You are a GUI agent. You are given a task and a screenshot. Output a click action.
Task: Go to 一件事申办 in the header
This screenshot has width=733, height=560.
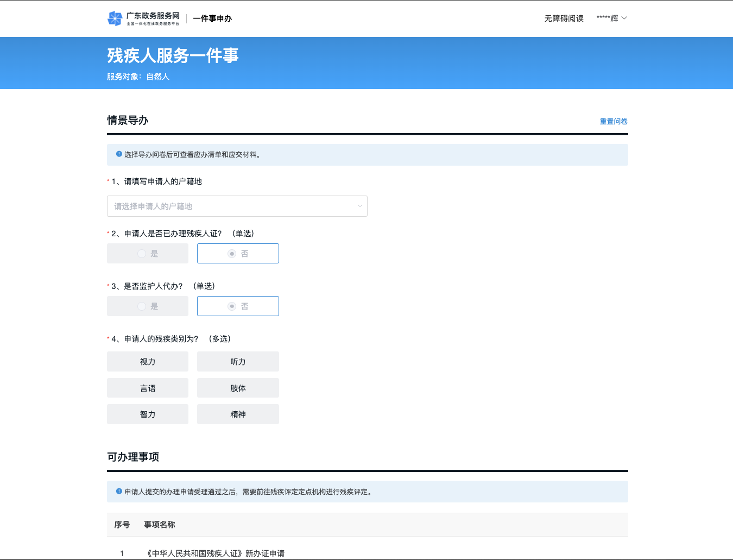tap(212, 18)
